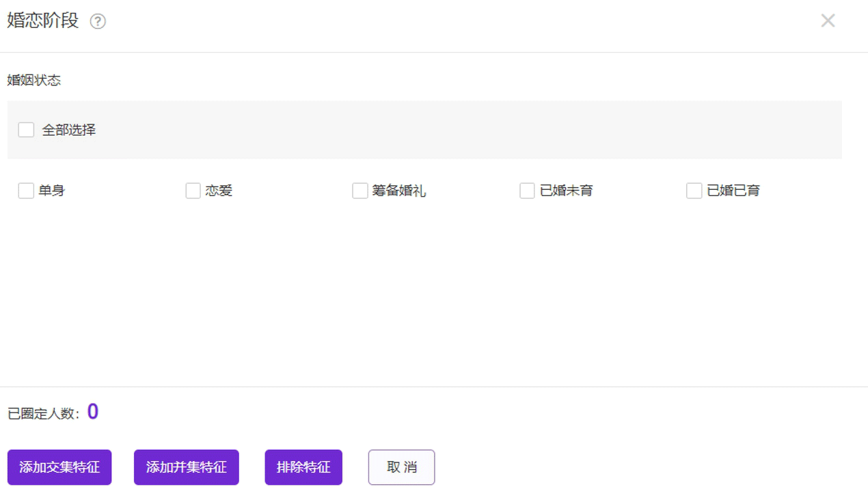Click the 筹备婚礼 option label text
This screenshot has width=868, height=504.
399,191
